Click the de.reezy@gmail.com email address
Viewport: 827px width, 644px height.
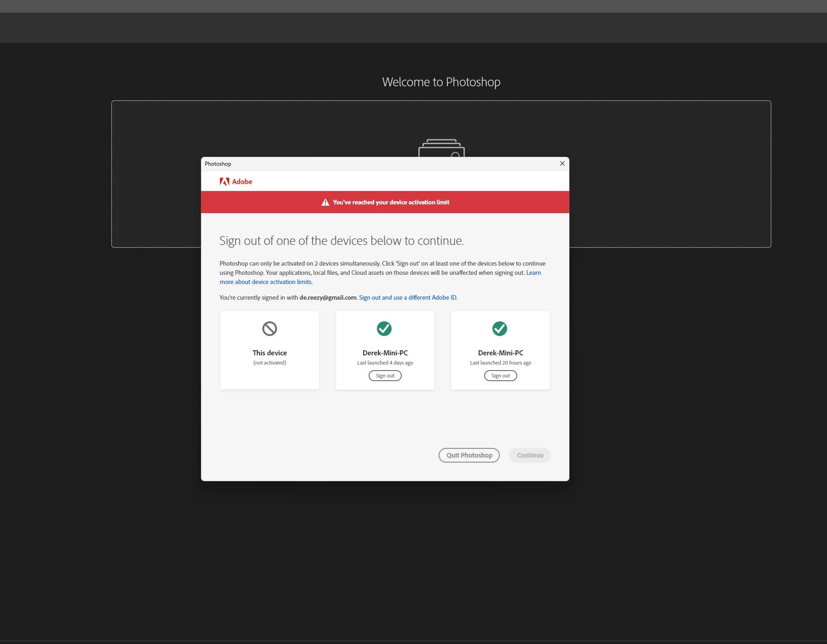point(328,297)
